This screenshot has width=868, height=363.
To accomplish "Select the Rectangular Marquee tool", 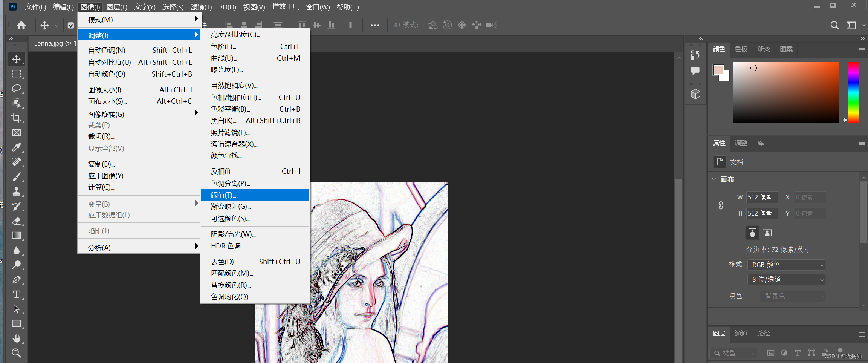I will coord(16,74).
